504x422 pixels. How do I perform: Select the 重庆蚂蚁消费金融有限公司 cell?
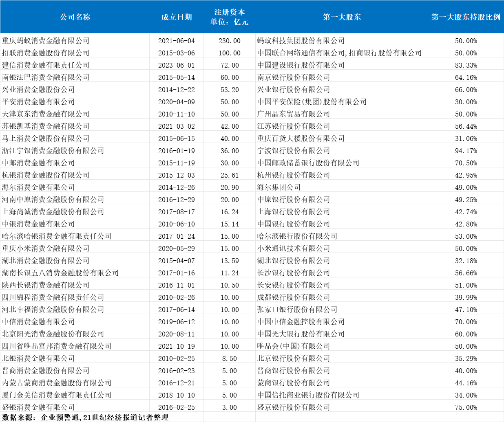point(46,41)
